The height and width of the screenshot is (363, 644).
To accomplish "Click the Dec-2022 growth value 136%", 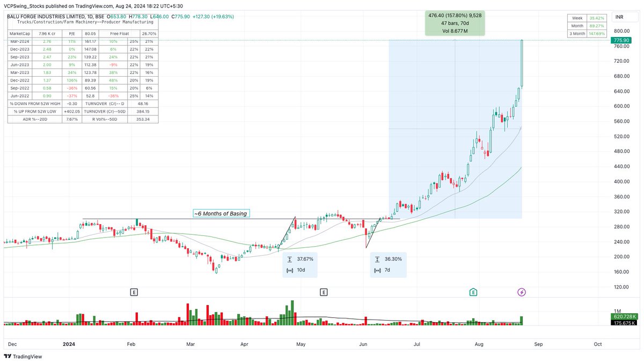I will click(72, 80).
